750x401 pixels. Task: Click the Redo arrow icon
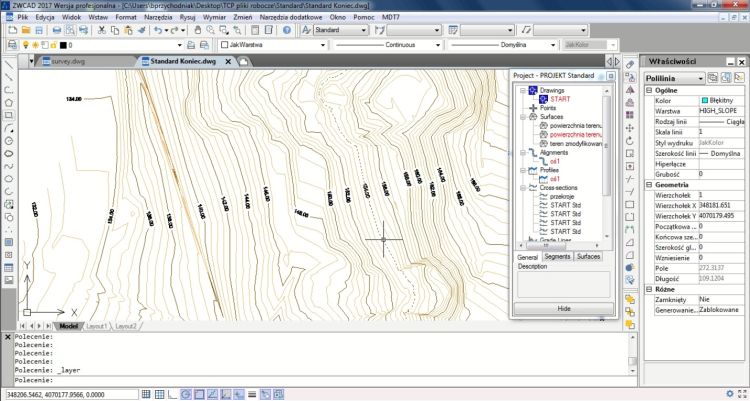click(174, 30)
